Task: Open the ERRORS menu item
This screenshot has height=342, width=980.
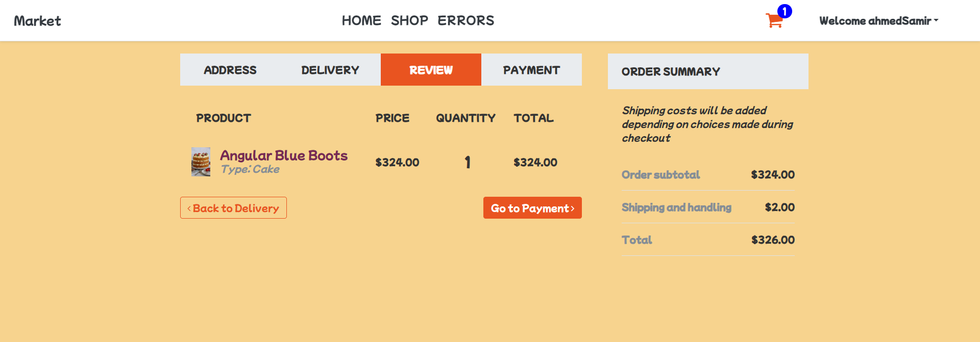Action: 465,20
